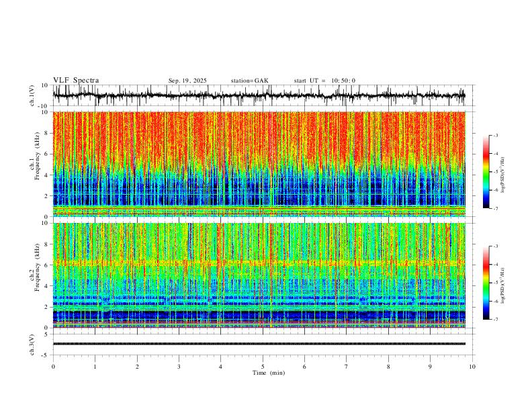Click the "Time (min)" x-axis label
The width and height of the screenshot is (532, 411).
point(269,373)
